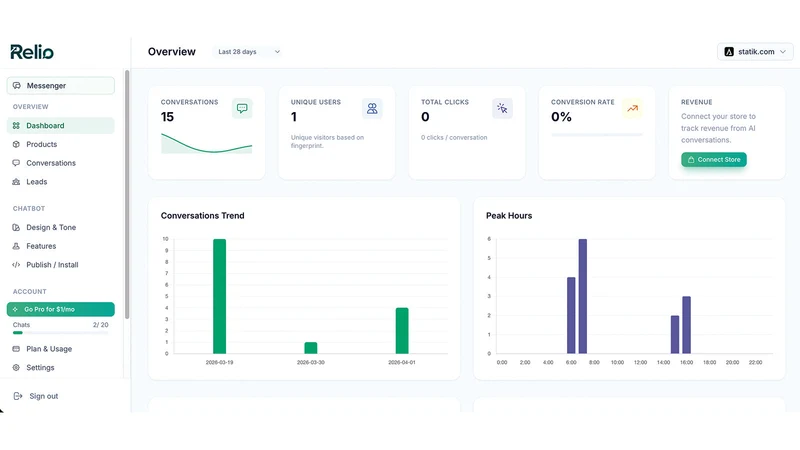The width and height of the screenshot is (800, 450).
Task: Click the Conversion Rate progress bar
Action: click(596, 135)
